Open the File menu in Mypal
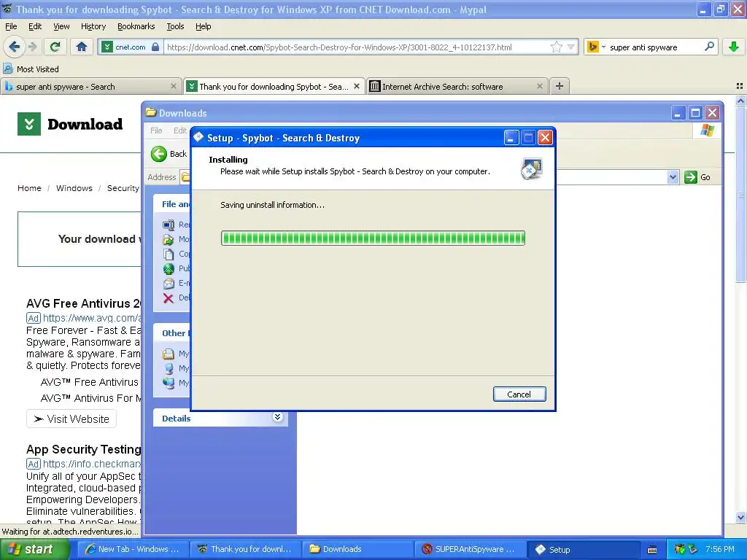747x560 pixels. tap(11, 26)
